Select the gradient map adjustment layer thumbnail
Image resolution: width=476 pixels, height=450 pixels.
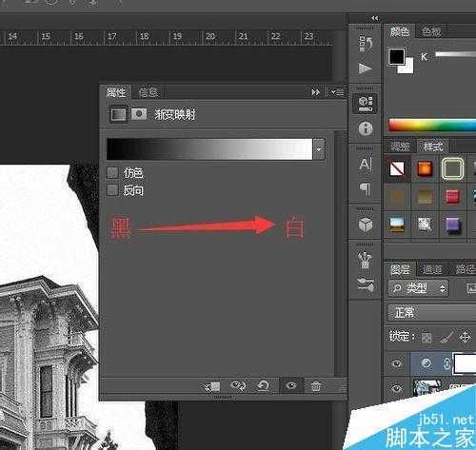coord(426,363)
